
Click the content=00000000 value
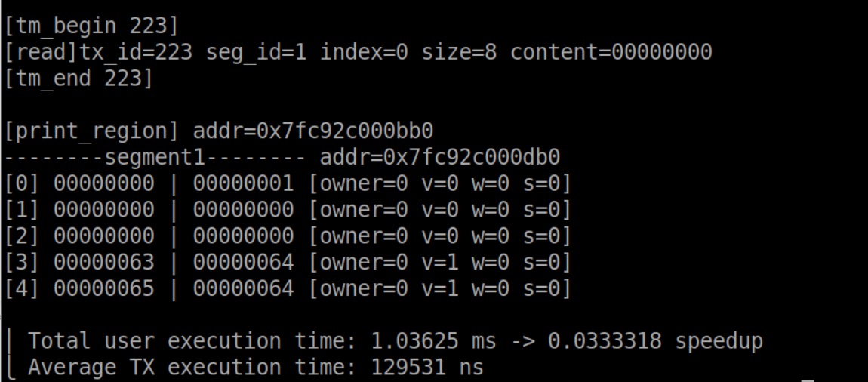pos(611,52)
